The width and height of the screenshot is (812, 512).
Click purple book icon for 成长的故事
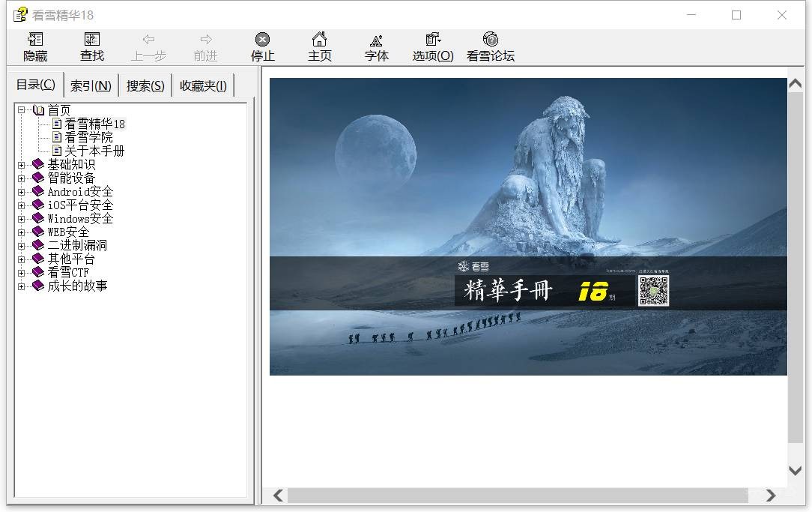[38, 286]
